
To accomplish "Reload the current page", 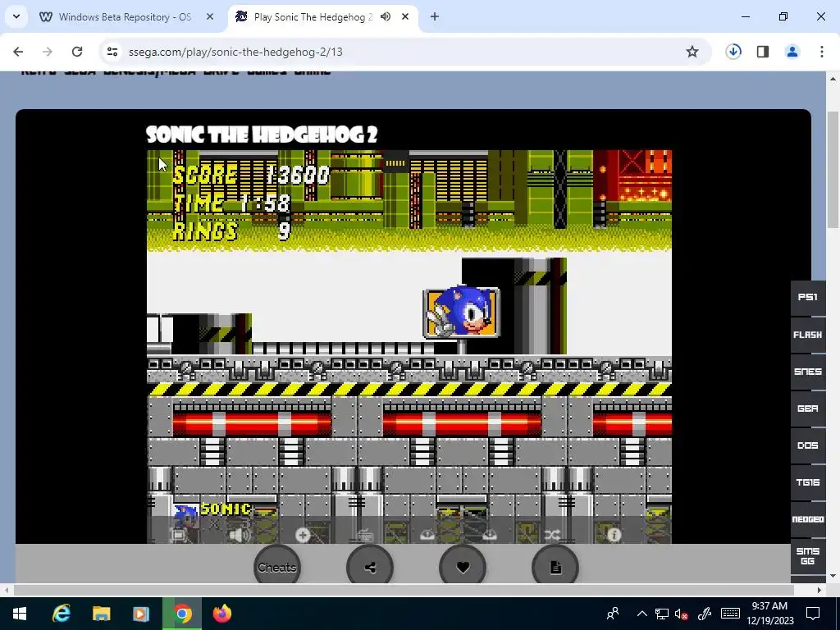I will coord(77,52).
